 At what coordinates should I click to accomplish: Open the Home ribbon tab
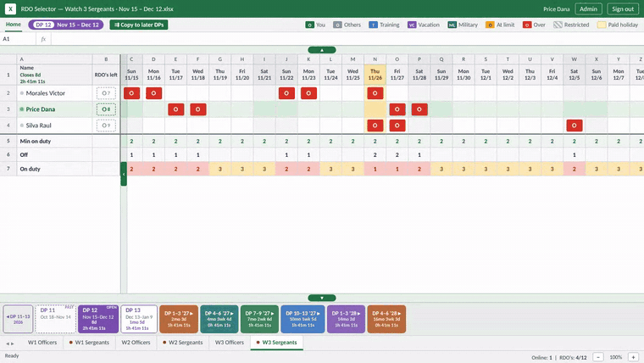pyautogui.click(x=14, y=25)
